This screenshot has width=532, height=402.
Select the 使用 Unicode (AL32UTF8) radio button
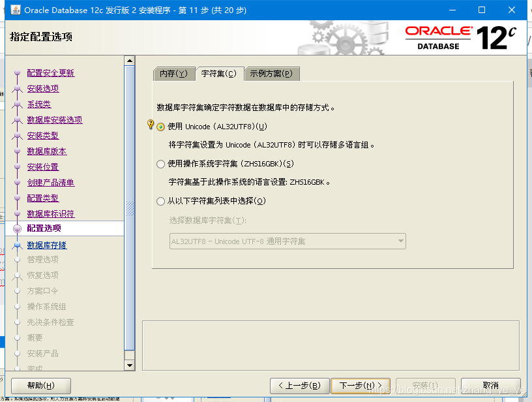pos(161,127)
